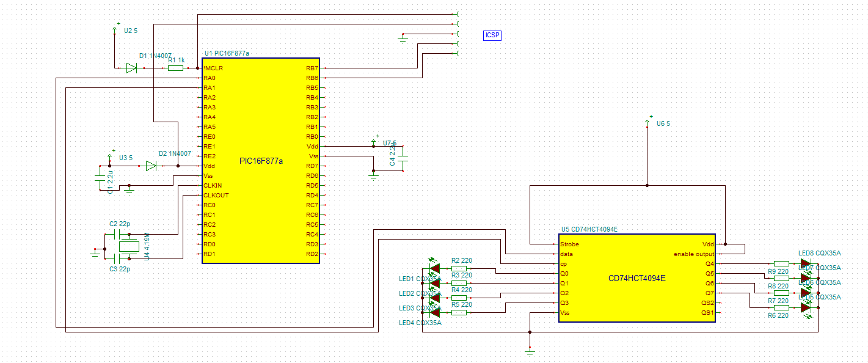This screenshot has height=363, width=868.
Task: Click the R6 220 text label
Action: pyautogui.click(x=778, y=316)
